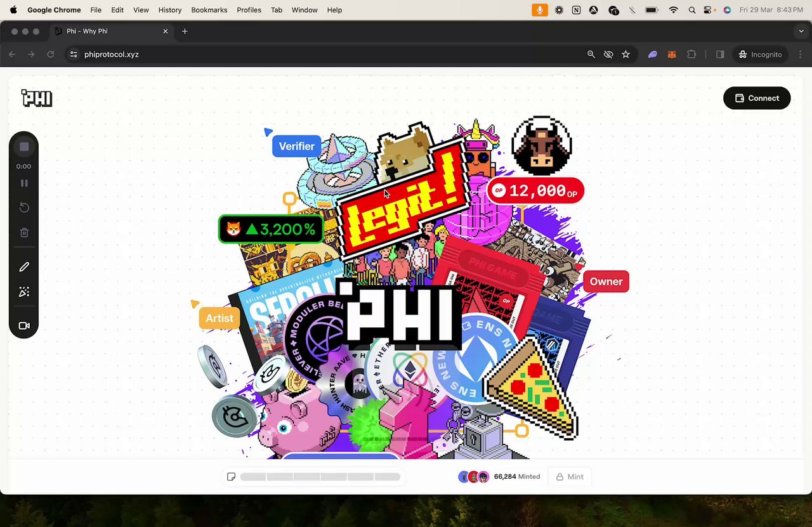Click the battery status icon

tap(652, 10)
